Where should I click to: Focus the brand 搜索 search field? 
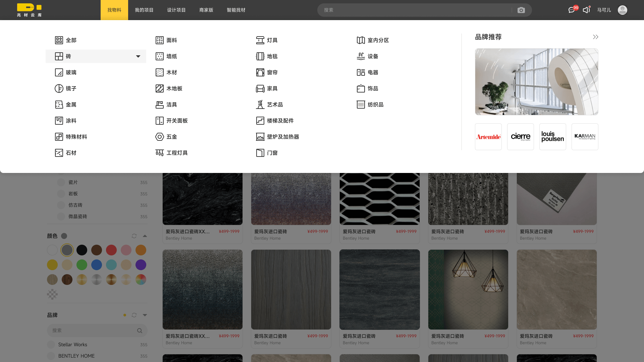click(x=97, y=330)
